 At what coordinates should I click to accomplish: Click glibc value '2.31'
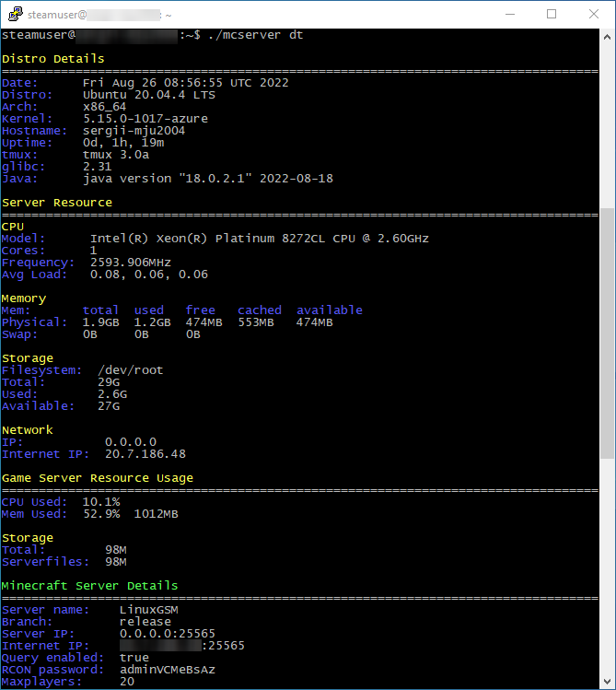coord(98,167)
